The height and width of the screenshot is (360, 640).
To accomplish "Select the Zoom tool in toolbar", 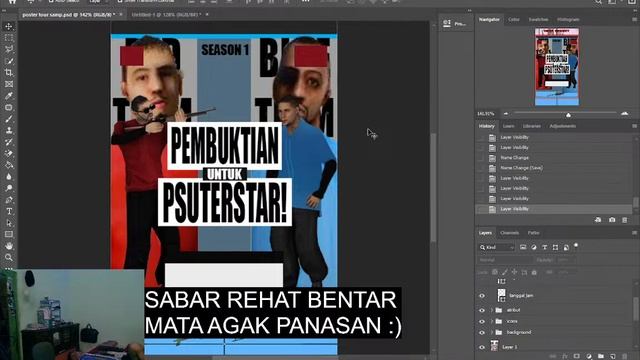I will (9, 257).
